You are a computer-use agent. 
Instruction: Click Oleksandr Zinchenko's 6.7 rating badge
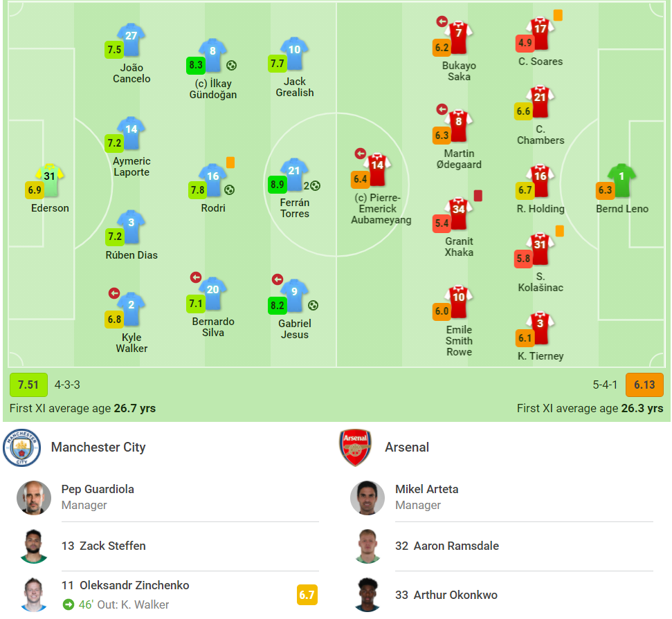tap(307, 594)
